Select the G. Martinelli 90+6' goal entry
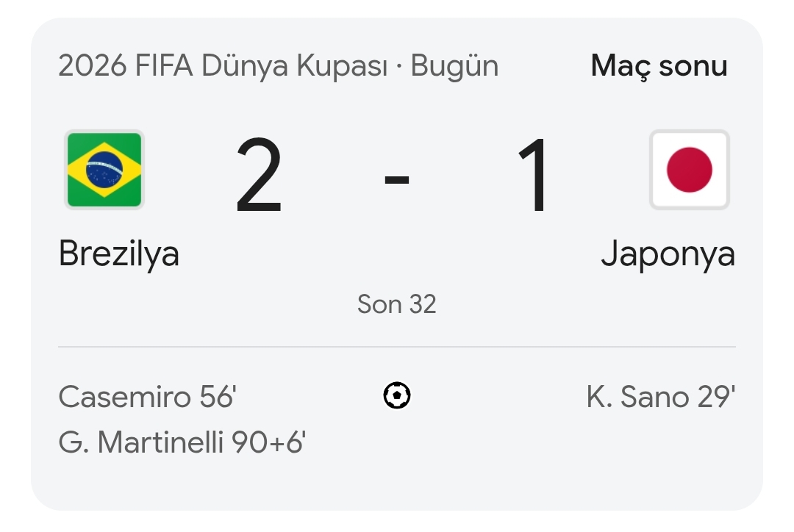Image resolution: width=794 pixels, height=532 pixels. click(182, 442)
